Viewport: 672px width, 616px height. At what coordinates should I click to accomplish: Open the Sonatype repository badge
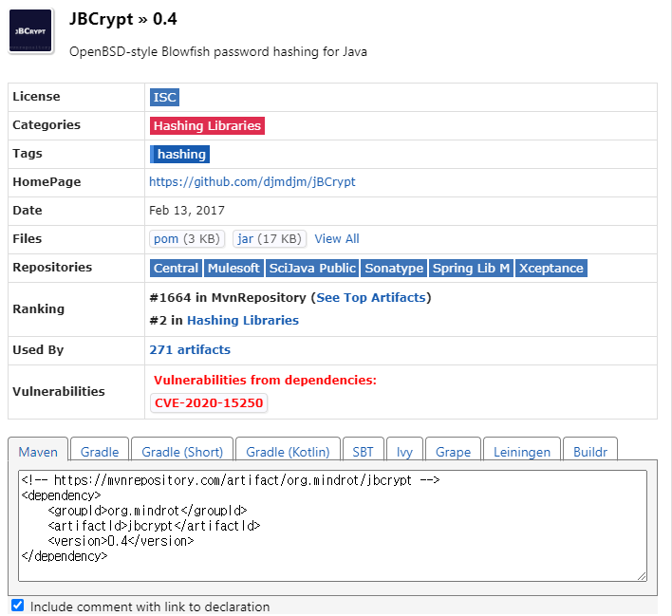[394, 269]
